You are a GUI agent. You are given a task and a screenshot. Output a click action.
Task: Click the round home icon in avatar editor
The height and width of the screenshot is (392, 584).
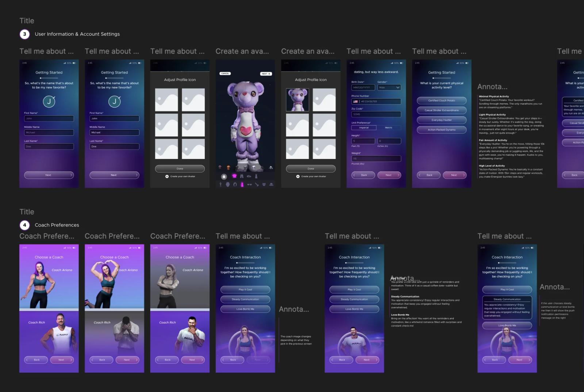[x=224, y=176]
